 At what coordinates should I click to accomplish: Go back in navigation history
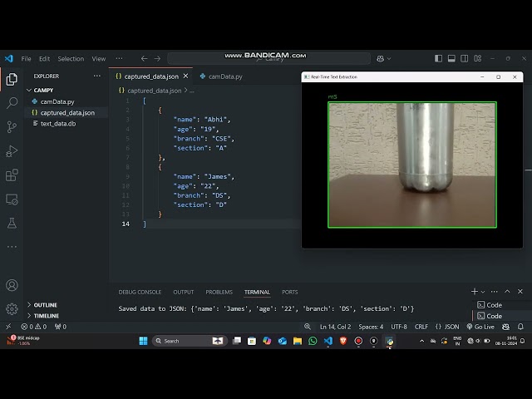144,59
